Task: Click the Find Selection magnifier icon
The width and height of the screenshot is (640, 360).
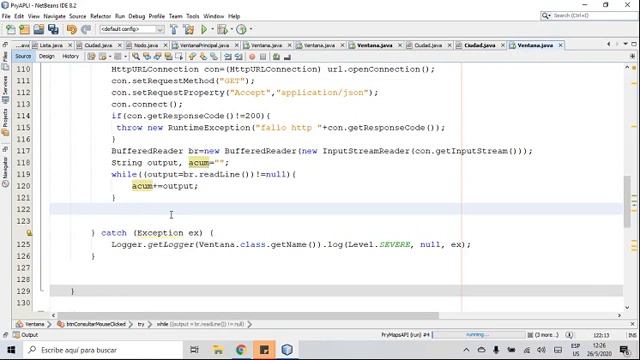Action: tap(136, 56)
